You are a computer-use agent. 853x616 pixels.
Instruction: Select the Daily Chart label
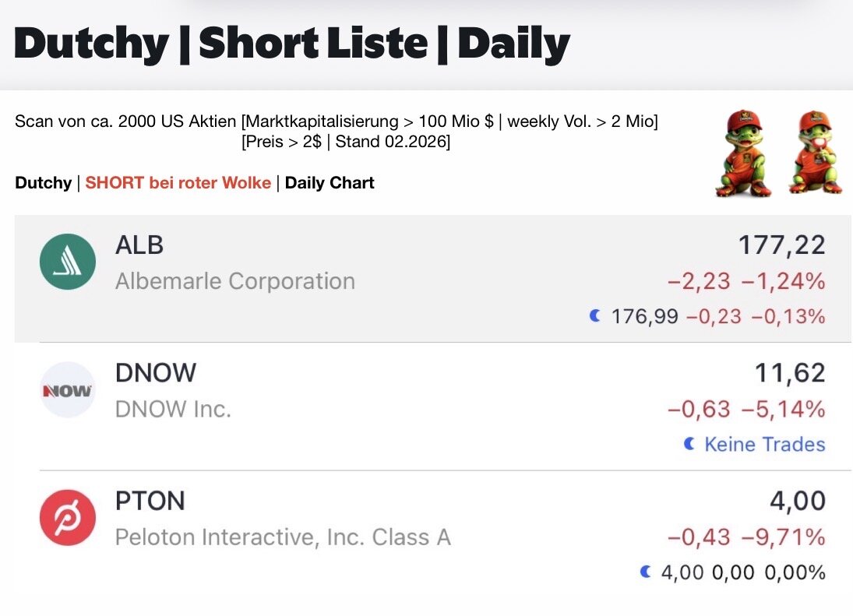(330, 183)
